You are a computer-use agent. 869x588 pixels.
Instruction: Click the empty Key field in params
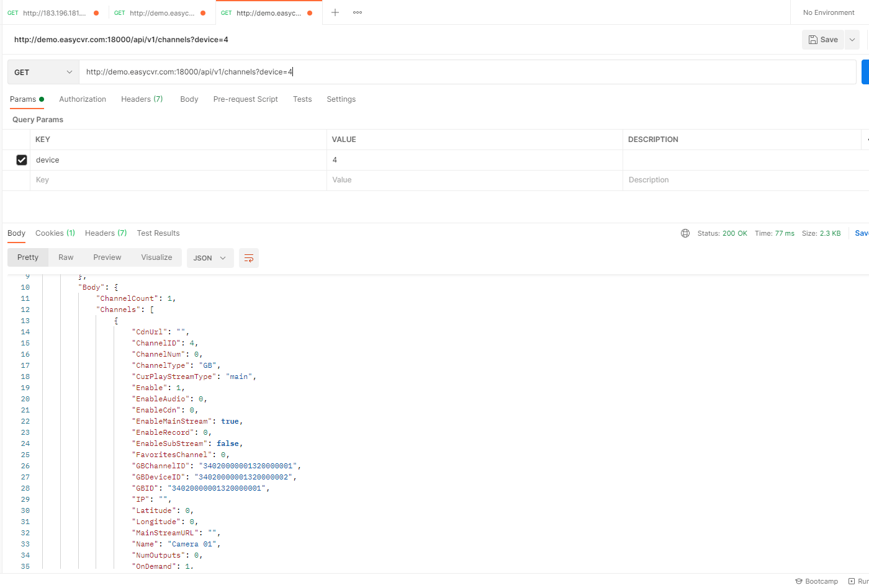178,180
